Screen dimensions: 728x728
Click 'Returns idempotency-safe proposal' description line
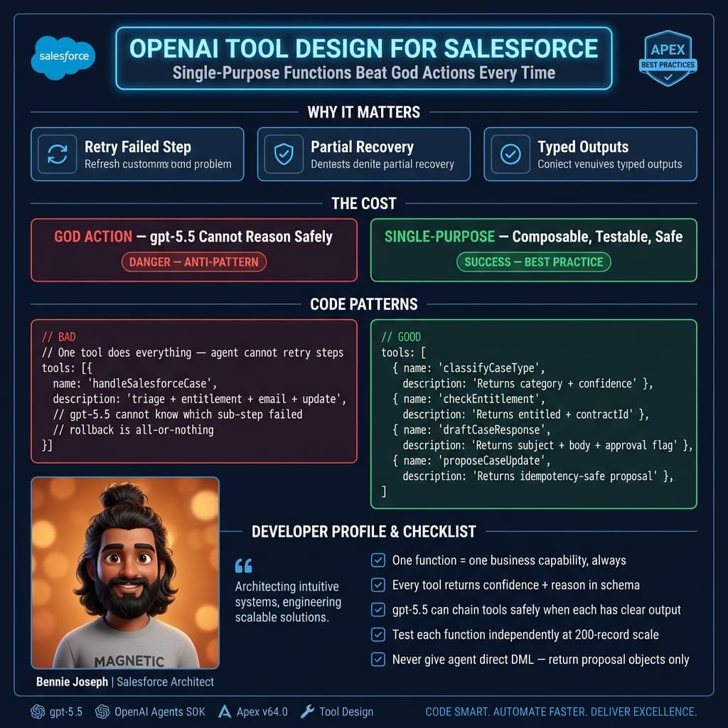click(x=537, y=476)
